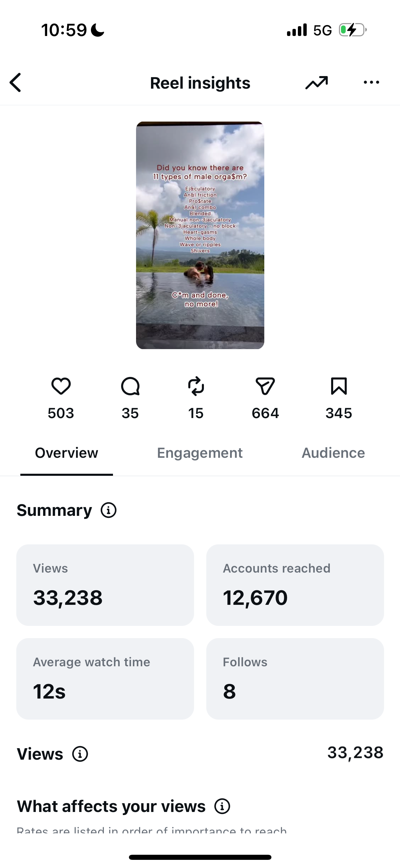Tap the Follows summary card
The width and height of the screenshot is (400, 868).
tap(295, 679)
